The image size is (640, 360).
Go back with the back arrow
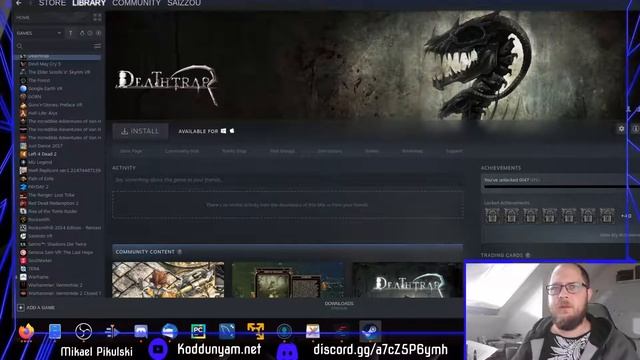pos(19,3)
